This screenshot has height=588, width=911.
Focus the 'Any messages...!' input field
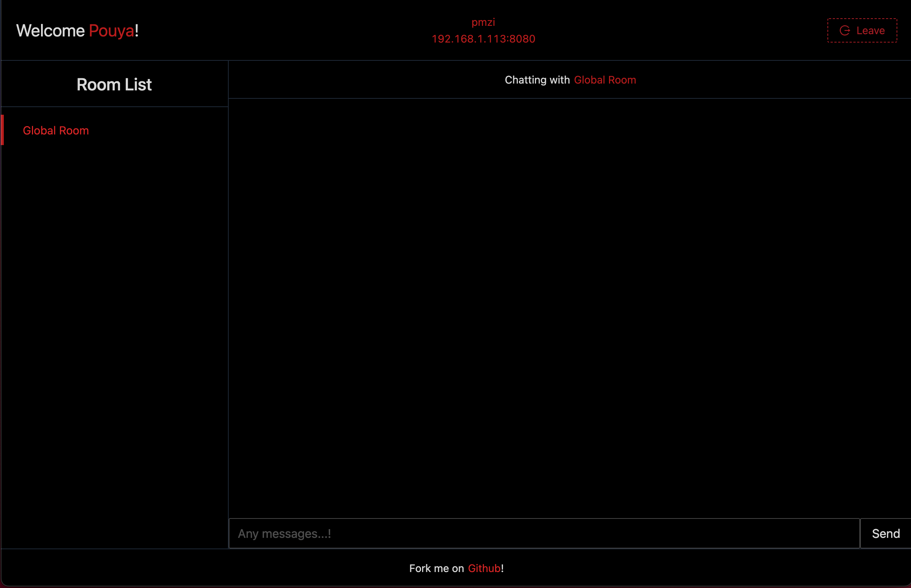click(544, 533)
